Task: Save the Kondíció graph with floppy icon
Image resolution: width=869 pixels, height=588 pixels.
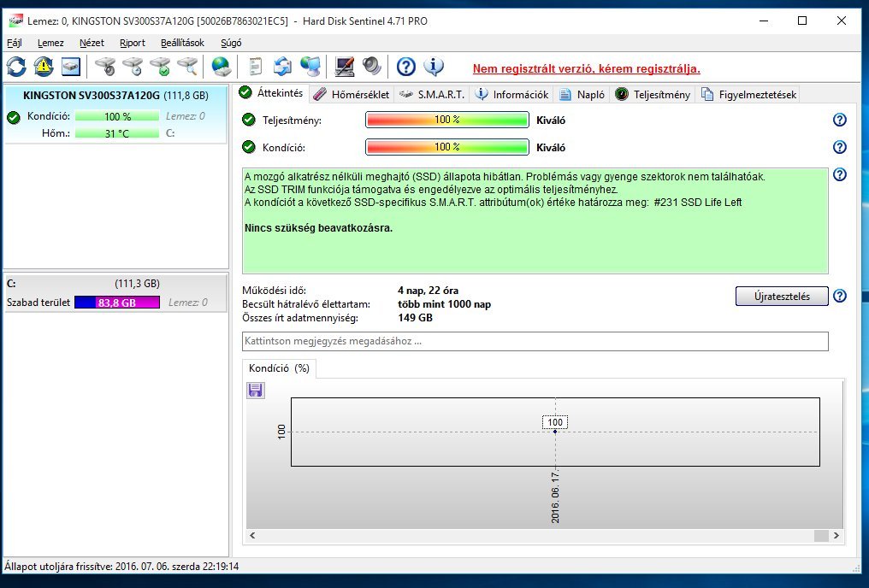Action: point(256,391)
